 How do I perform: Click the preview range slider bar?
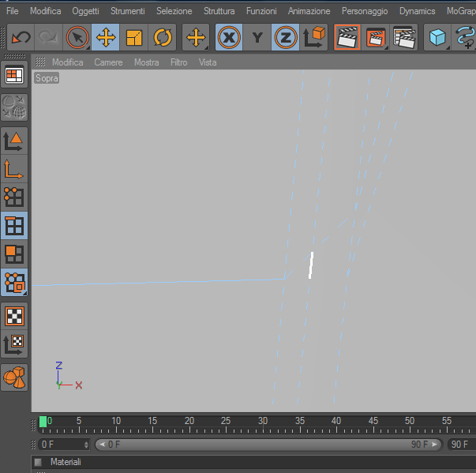(268, 445)
